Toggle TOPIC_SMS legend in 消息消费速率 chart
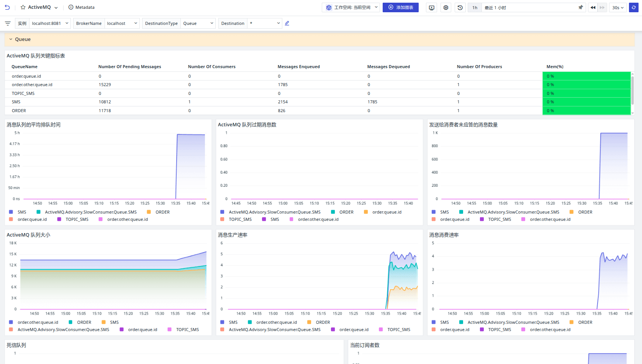The height and width of the screenshot is (364, 642). [500, 330]
